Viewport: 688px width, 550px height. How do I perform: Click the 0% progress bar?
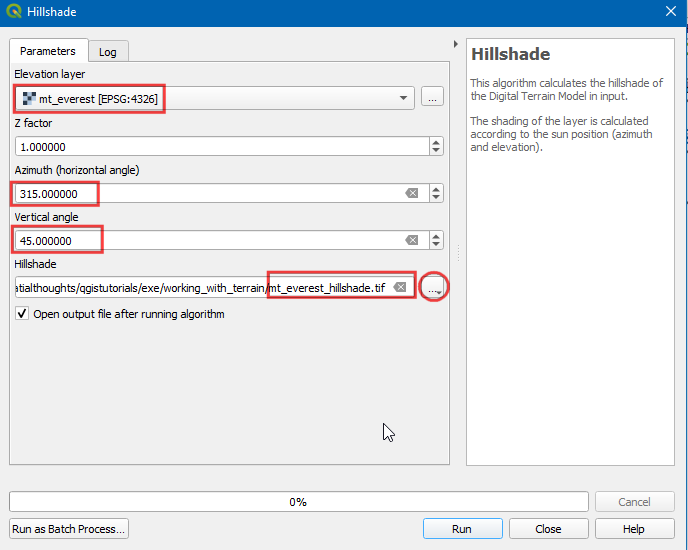point(298,502)
